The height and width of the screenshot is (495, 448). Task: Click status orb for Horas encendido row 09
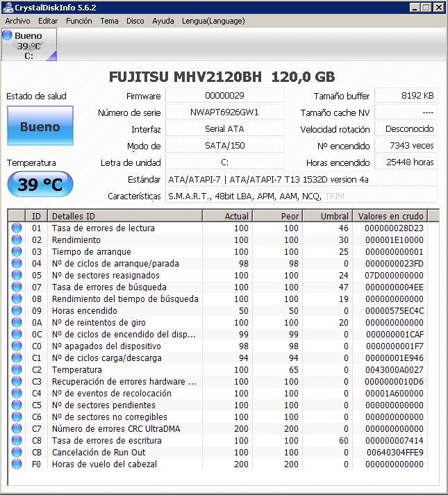coord(17,310)
